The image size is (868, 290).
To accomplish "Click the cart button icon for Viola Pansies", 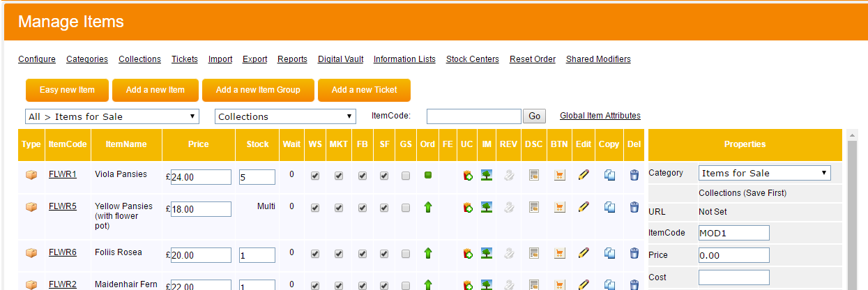I will click(x=559, y=176).
